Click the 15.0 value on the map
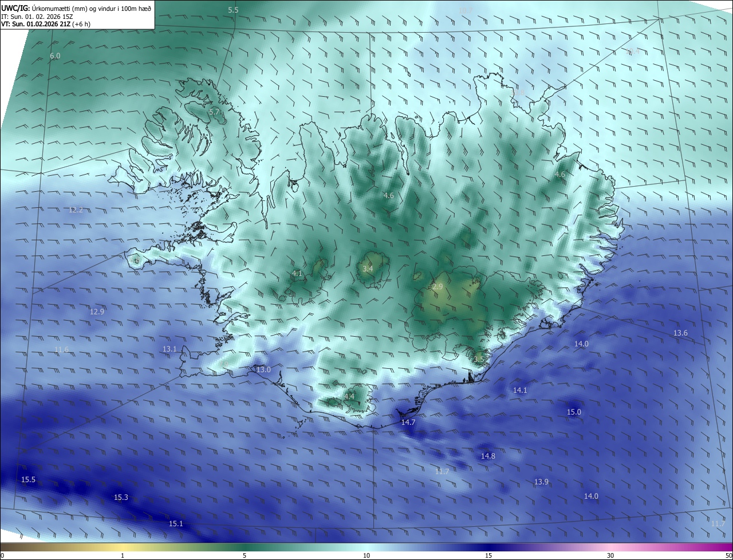 coord(574,412)
